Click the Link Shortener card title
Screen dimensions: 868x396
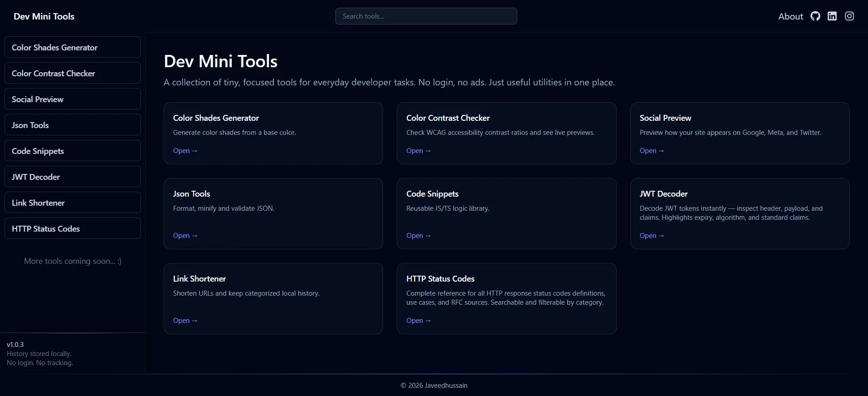pos(200,279)
